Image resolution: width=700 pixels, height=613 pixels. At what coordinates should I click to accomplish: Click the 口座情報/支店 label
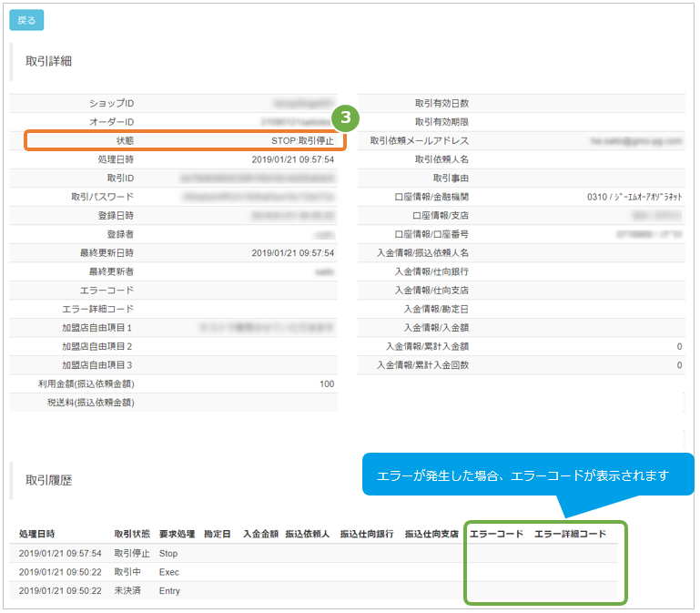[441, 216]
